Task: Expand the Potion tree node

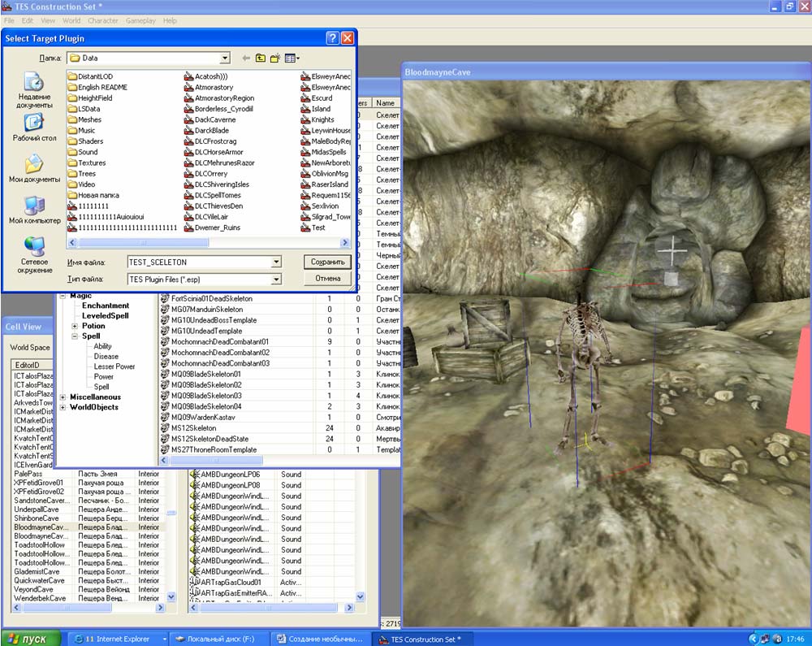Action: click(x=75, y=326)
